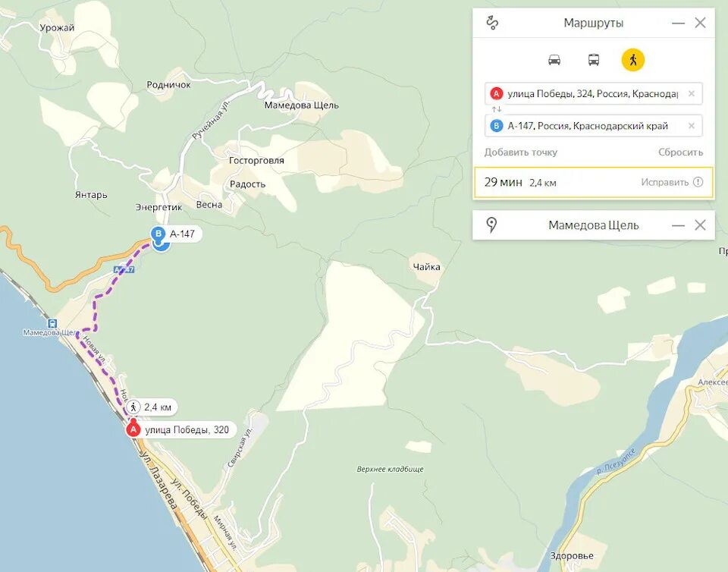Swap start and destination points arrows

tap(497, 109)
